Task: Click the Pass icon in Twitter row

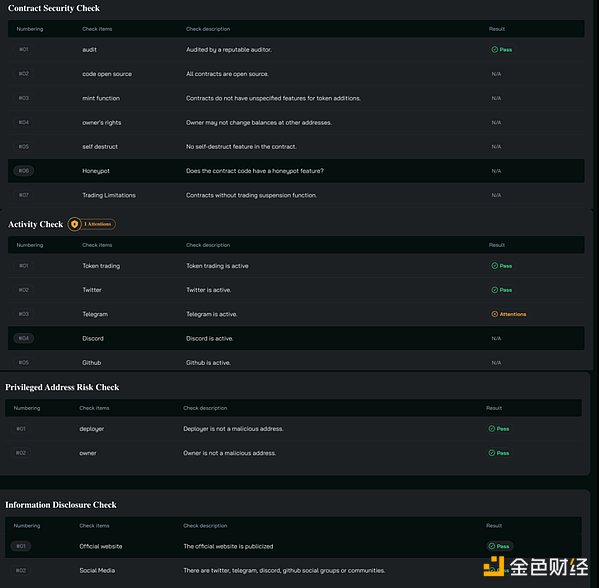Action: coord(495,290)
